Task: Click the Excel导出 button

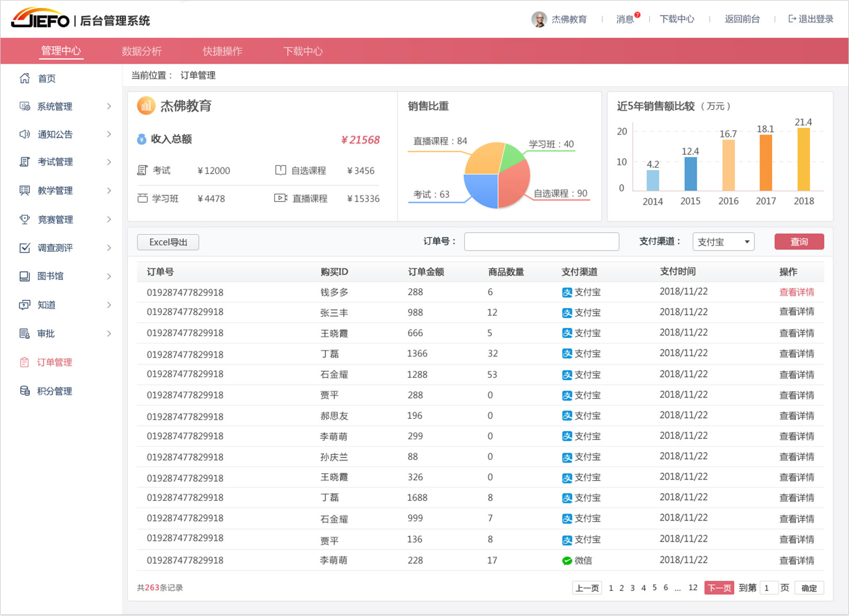Action: coord(167,242)
